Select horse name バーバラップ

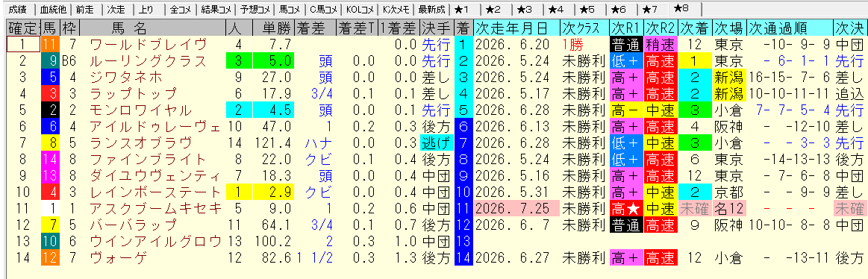click(x=133, y=225)
